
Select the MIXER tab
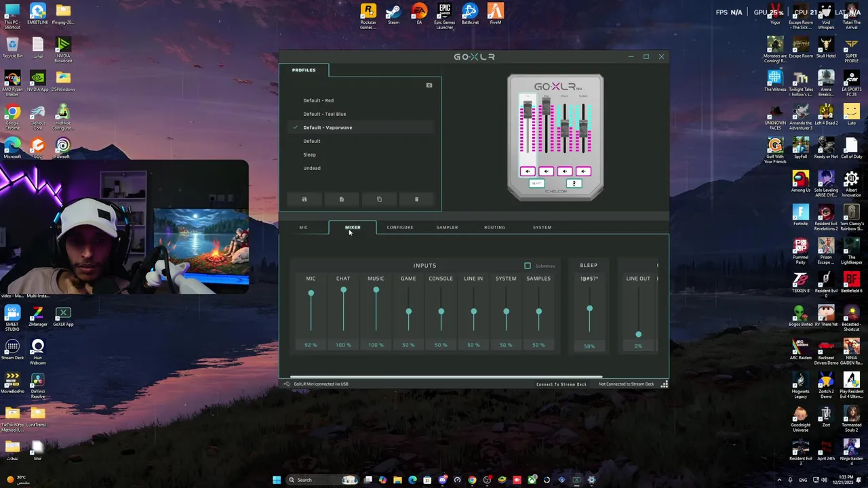pos(353,227)
